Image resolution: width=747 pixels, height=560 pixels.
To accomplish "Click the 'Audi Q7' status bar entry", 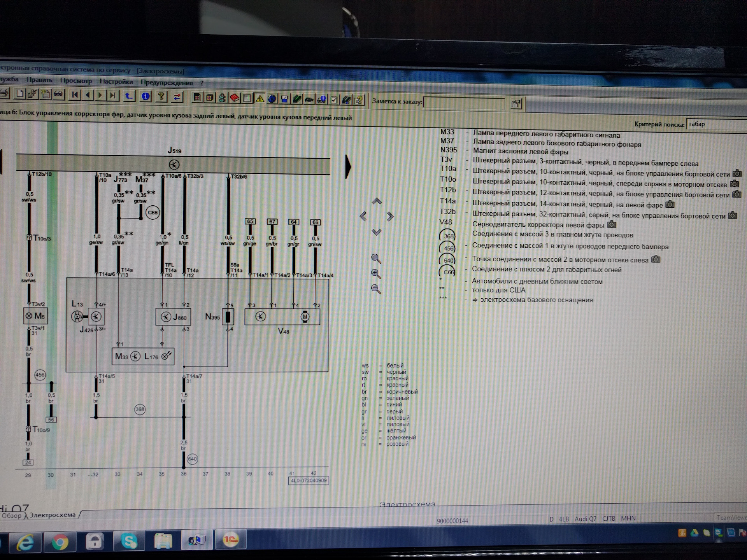I will [x=585, y=519].
